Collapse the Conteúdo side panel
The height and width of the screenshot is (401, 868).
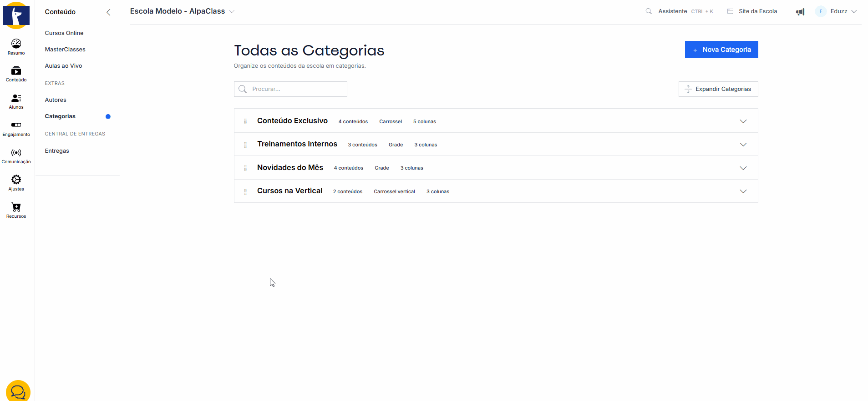108,12
